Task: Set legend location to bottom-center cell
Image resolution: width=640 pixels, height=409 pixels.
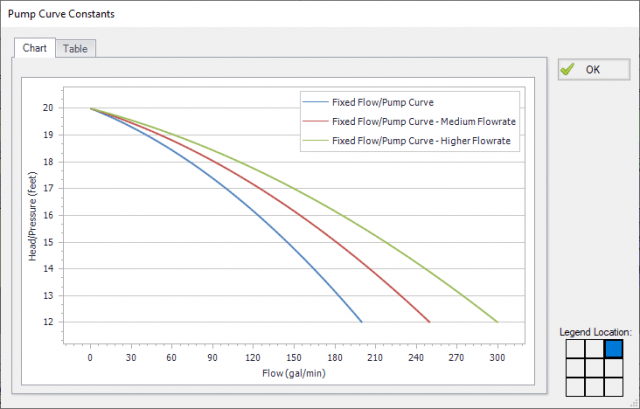Action: 594,387
